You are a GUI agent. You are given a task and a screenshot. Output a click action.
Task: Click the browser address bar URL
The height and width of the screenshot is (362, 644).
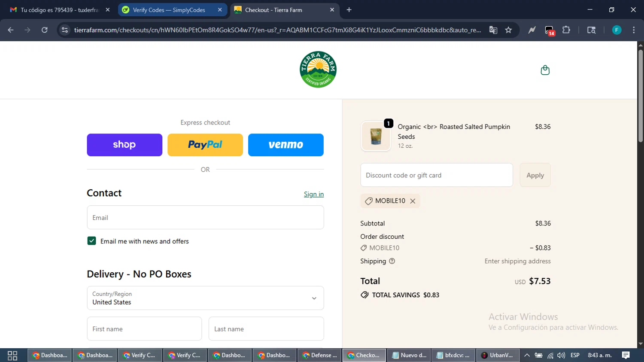[x=277, y=30]
